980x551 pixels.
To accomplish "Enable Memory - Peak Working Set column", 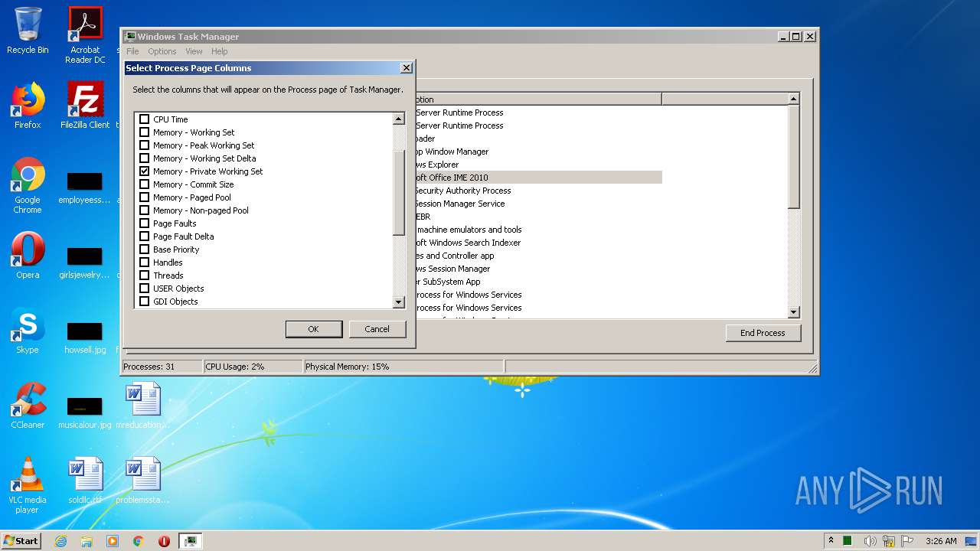I will pos(144,145).
